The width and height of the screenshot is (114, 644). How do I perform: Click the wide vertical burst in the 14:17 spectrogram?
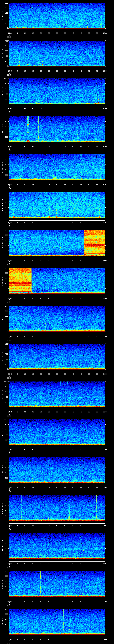point(28,129)
